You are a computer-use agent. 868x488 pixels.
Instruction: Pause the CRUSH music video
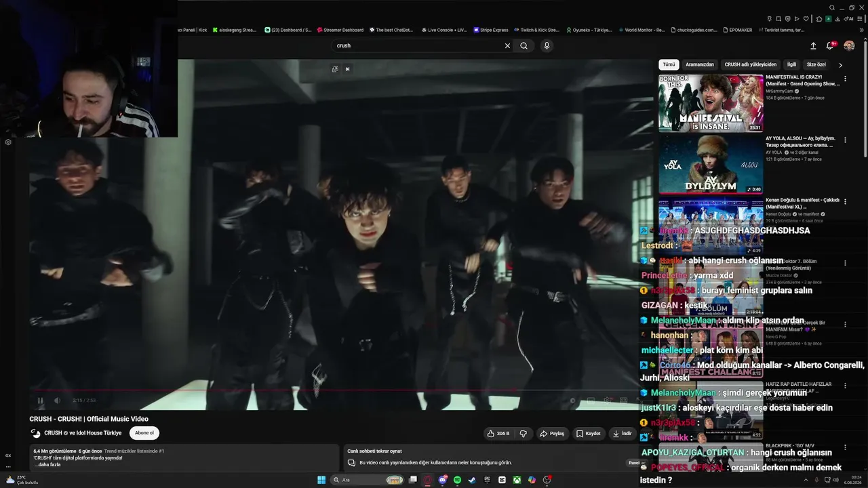tap(40, 401)
